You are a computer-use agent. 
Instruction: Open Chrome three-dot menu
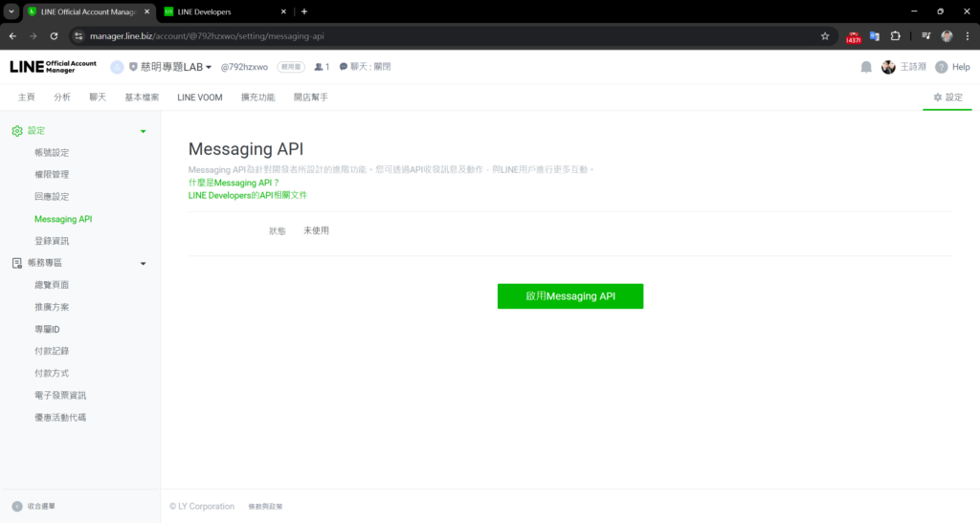(x=968, y=36)
